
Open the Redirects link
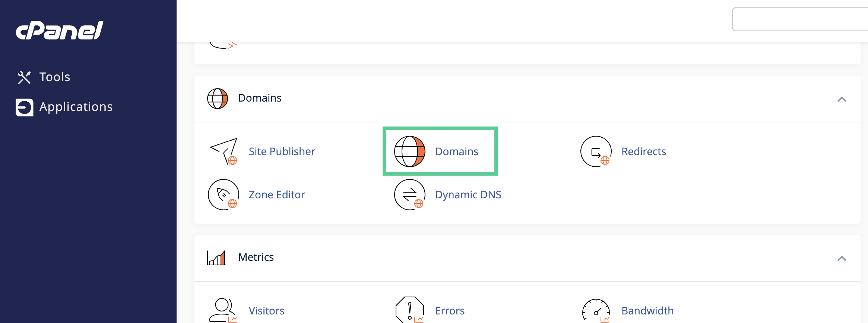pos(644,151)
